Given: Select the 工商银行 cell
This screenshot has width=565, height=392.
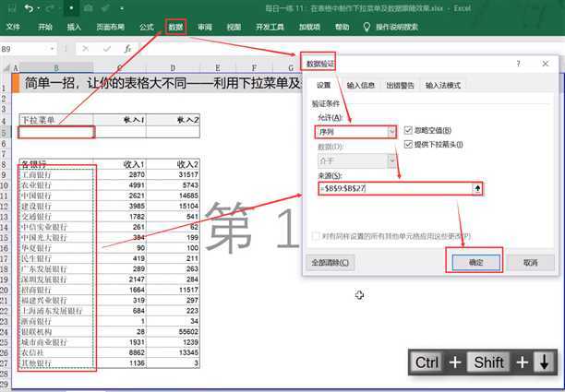Looking at the screenshot, I should point(56,175).
